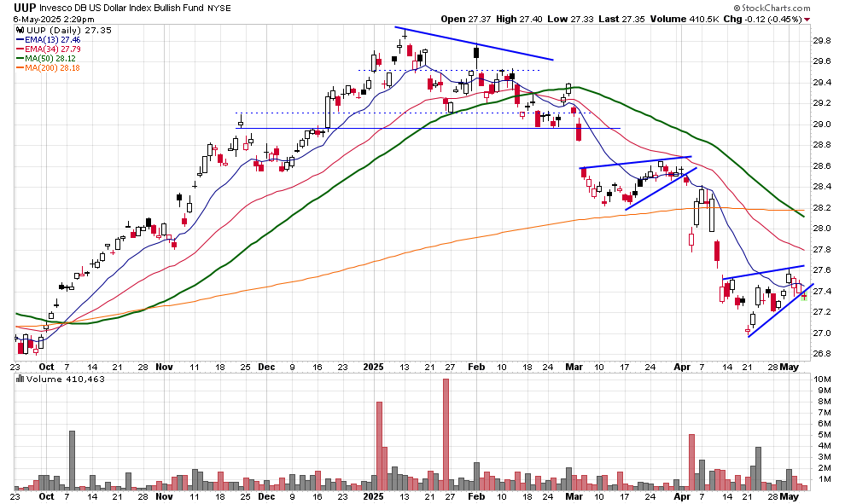Click the 29.4 price axis label
This screenshot has height=504, width=845.
(821, 83)
